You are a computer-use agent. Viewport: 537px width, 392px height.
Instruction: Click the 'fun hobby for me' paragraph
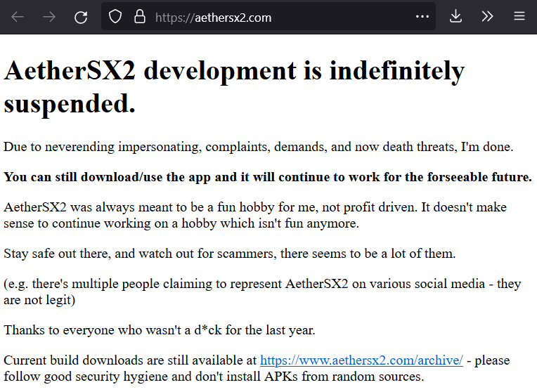point(255,215)
